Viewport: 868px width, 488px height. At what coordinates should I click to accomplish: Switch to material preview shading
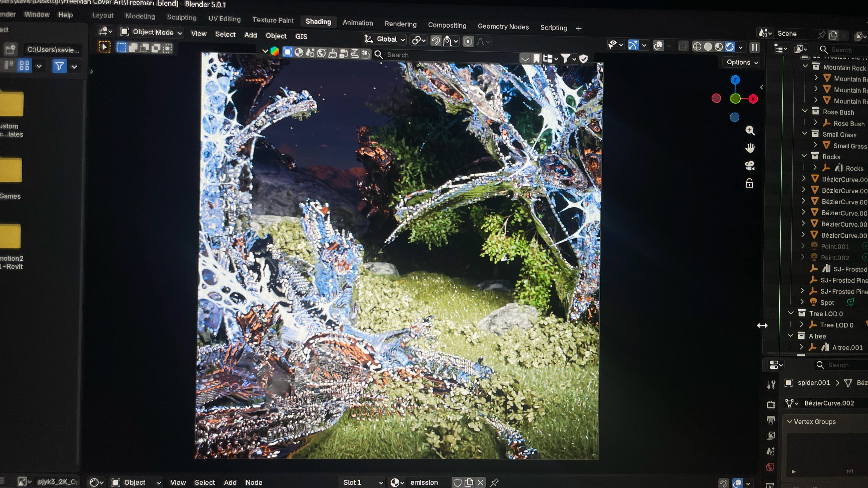tap(719, 47)
